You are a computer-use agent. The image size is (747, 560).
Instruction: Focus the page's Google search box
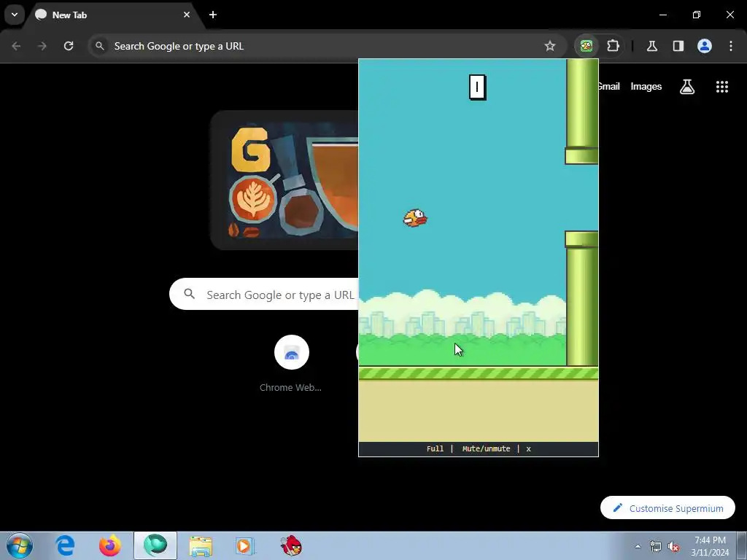click(x=264, y=295)
